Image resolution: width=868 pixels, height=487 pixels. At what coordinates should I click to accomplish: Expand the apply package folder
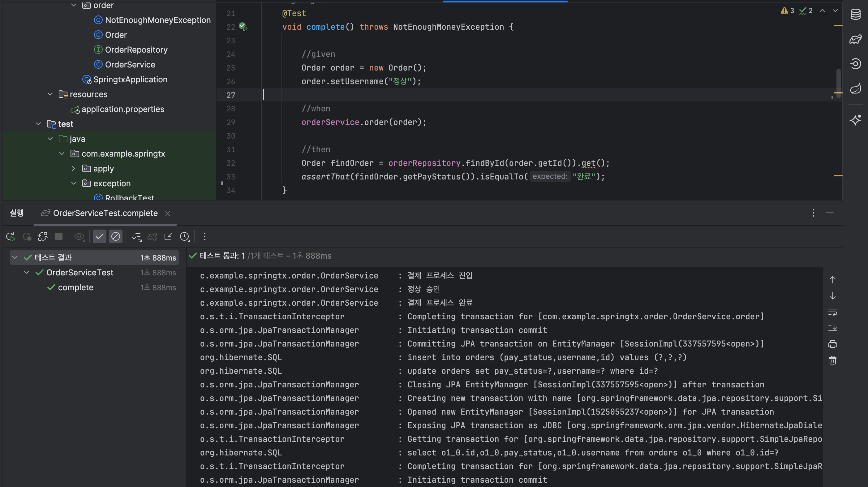(x=73, y=169)
